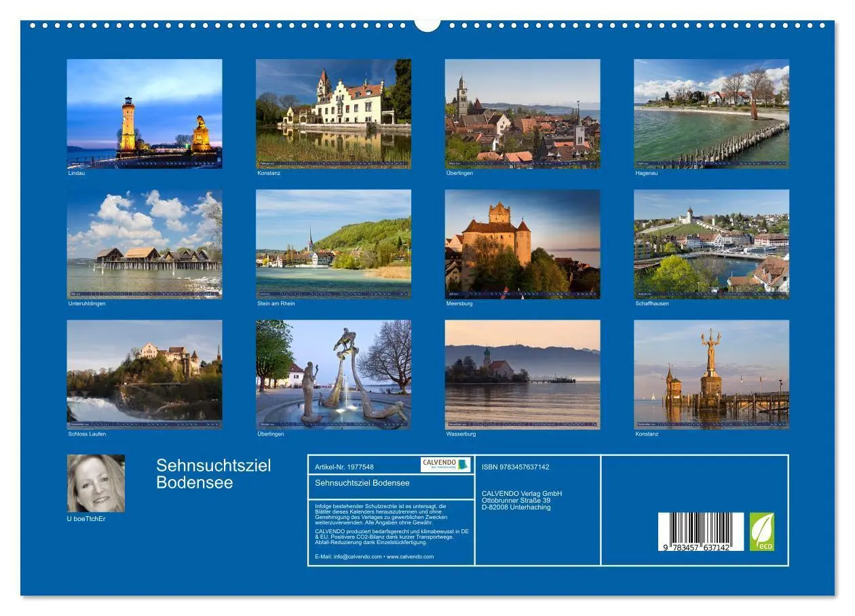Click the "Meersburg" caption
The width and height of the screenshot is (855, 616).
(x=459, y=303)
